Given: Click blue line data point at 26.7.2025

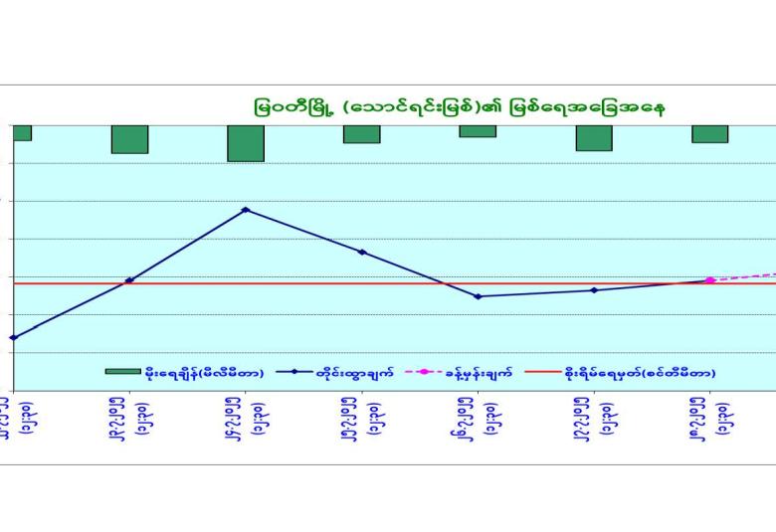Looking at the screenshot, I should [478, 296].
